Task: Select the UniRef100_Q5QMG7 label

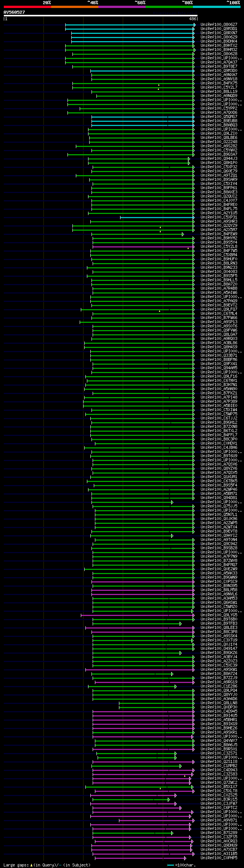Action: pyautogui.click(x=219, y=117)
